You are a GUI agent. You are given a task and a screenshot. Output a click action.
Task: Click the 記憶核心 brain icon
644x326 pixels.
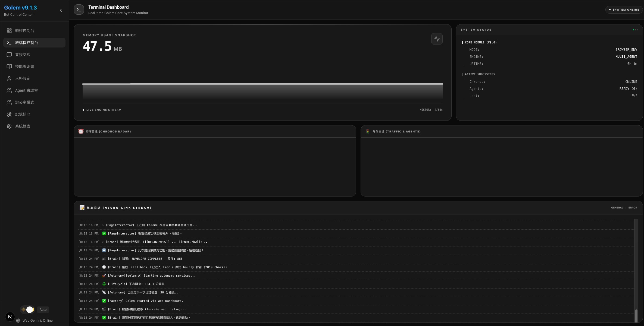coord(9,114)
